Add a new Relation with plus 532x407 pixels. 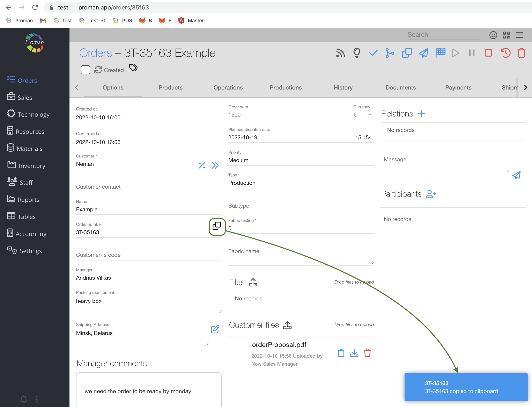coord(421,114)
